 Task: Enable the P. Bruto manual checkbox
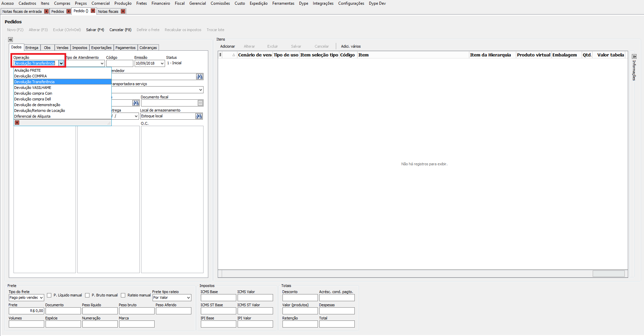point(87,295)
